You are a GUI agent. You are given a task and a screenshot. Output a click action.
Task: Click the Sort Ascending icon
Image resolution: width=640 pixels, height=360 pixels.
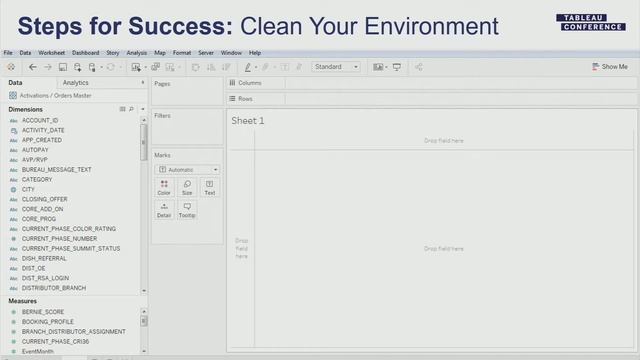tap(211, 67)
